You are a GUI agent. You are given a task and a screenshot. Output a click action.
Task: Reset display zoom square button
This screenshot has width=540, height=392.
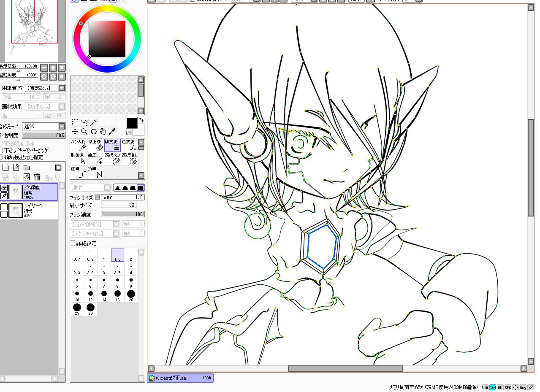click(x=62, y=68)
